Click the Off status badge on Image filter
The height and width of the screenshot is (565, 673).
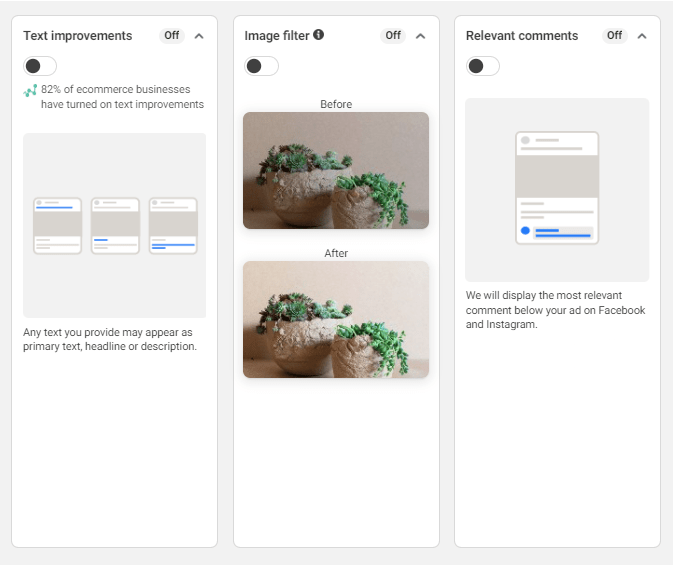(393, 36)
